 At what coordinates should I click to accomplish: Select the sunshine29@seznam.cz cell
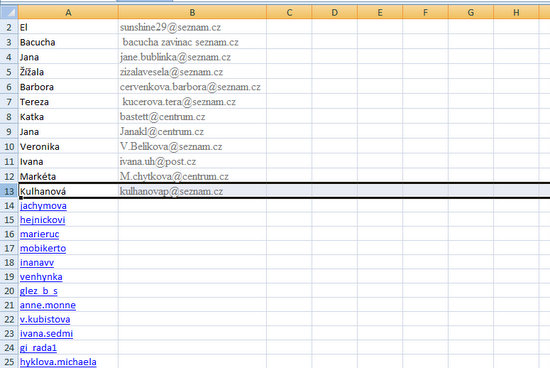pyautogui.click(x=192, y=27)
